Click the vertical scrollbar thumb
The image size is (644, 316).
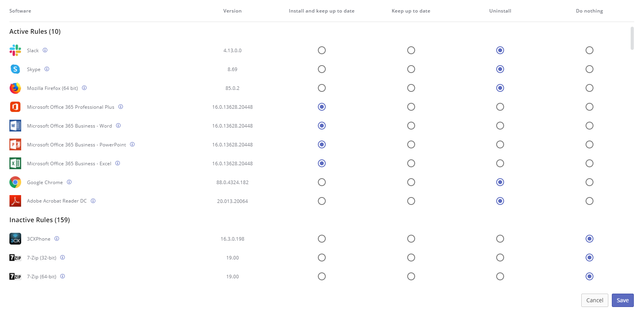[632, 38]
